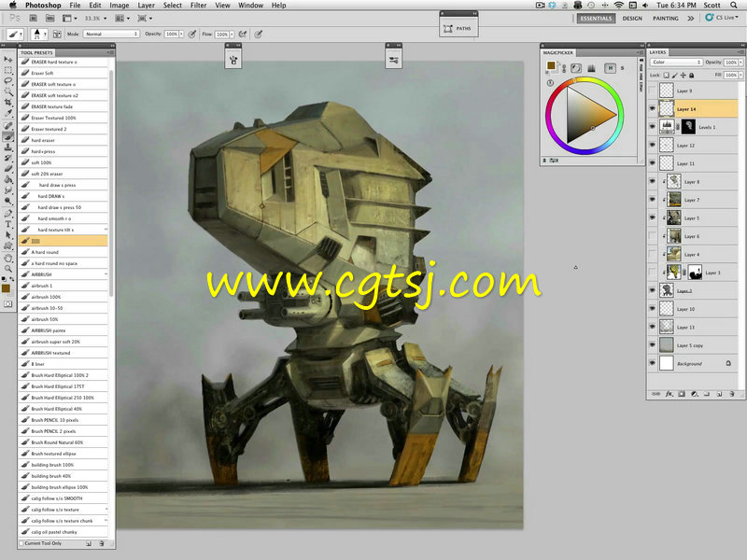Select the Type tool
Image resolution: width=747 pixels, height=560 pixels.
tap(8, 224)
